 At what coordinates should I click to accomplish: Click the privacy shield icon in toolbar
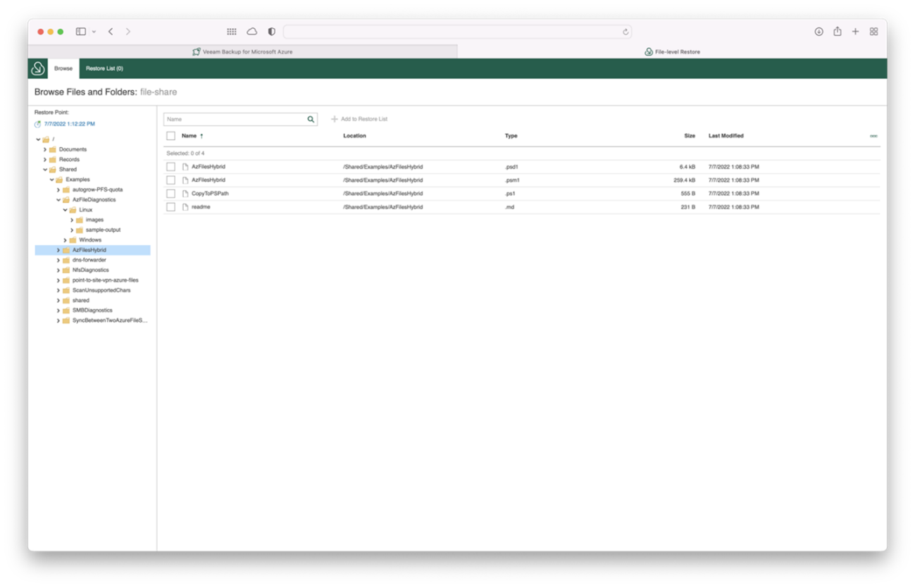pyautogui.click(x=271, y=32)
